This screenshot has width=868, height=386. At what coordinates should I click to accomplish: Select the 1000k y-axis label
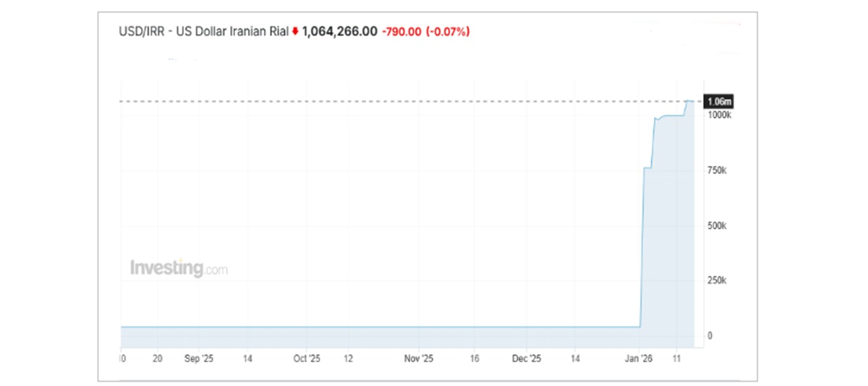pyautogui.click(x=720, y=115)
